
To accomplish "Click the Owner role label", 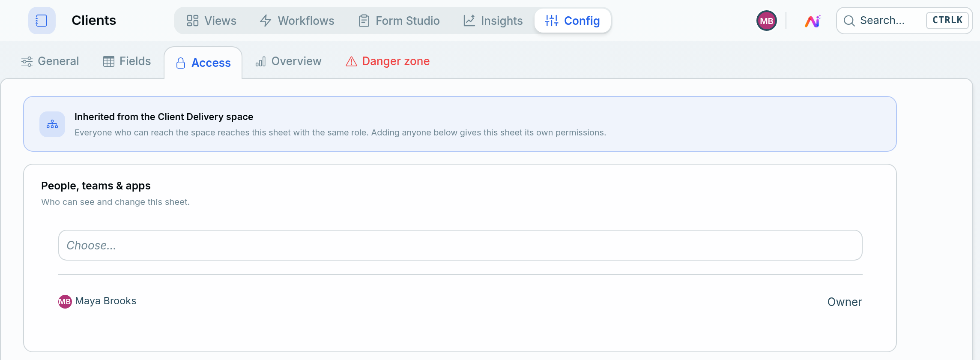I will [x=845, y=302].
